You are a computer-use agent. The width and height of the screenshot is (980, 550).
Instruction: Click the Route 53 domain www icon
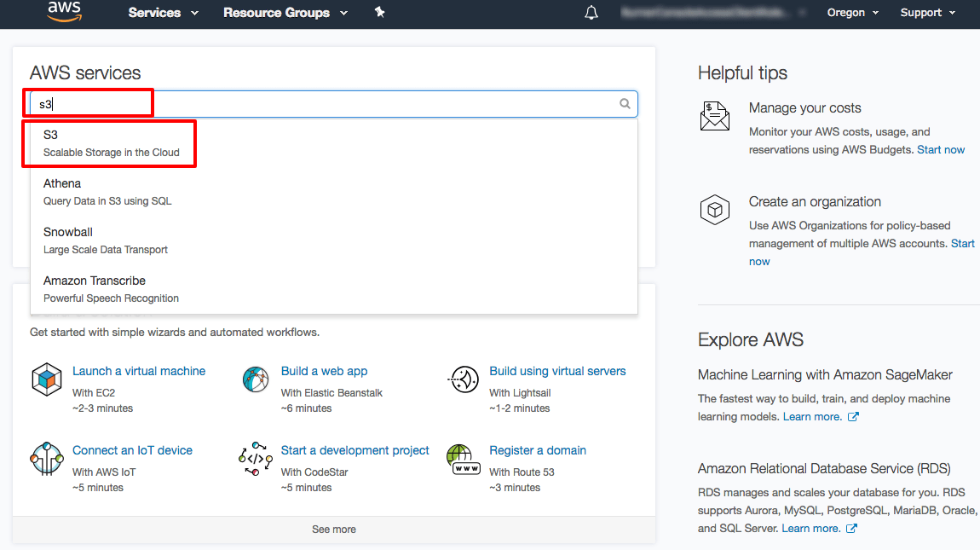click(x=464, y=460)
